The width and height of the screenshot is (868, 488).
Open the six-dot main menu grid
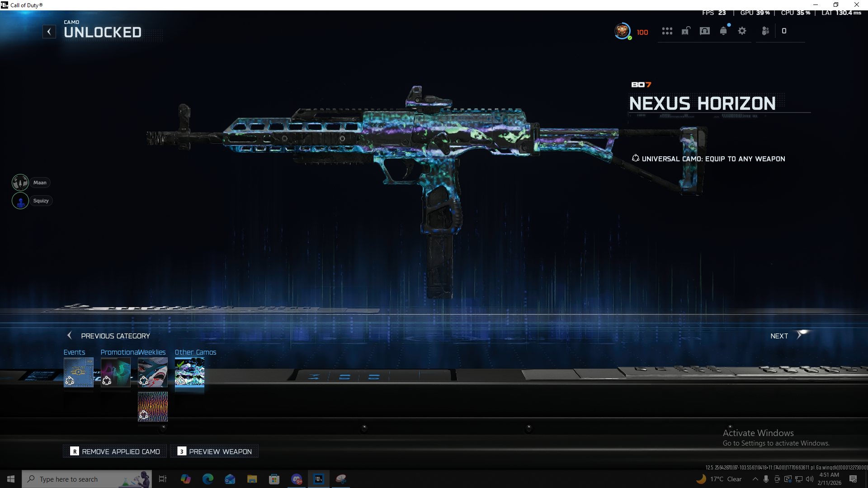[667, 31]
